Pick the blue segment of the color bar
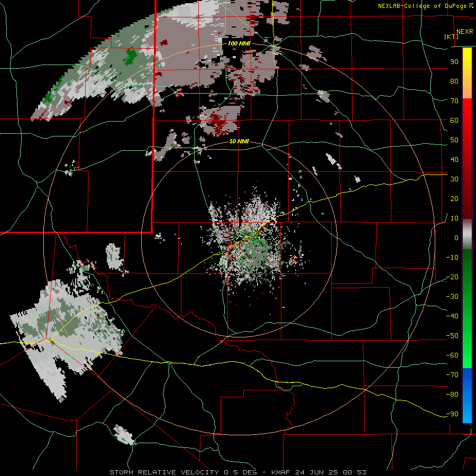Viewport: 476px width, 476px height. 467,396
